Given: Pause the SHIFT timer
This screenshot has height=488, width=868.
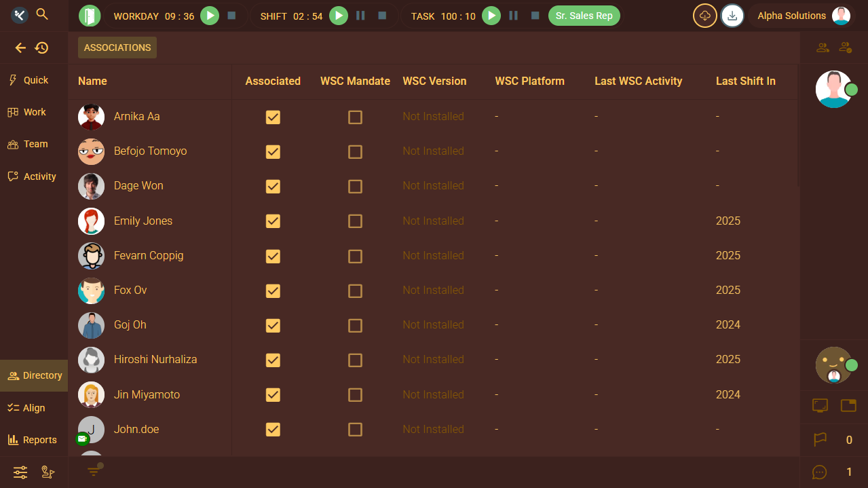Looking at the screenshot, I should click(361, 16).
